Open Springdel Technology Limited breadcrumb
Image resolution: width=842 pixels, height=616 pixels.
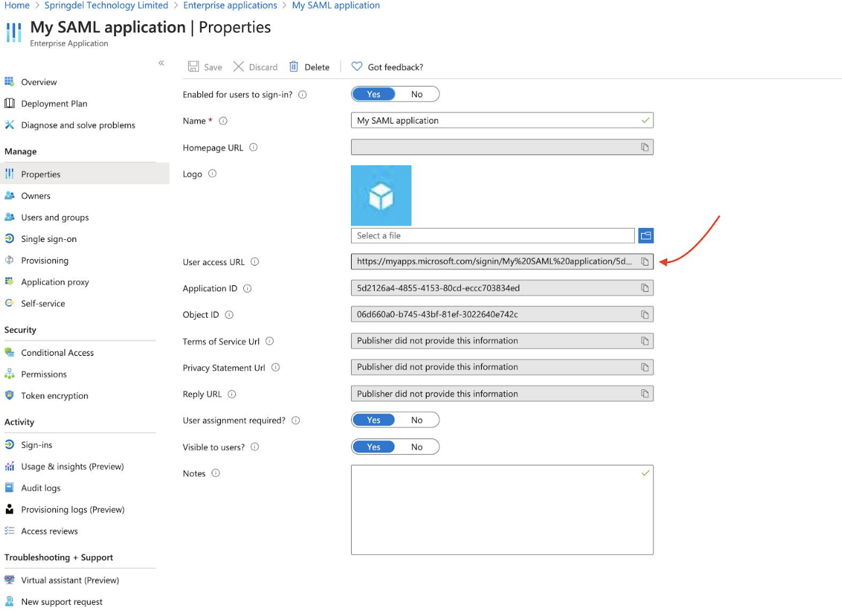click(106, 5)
